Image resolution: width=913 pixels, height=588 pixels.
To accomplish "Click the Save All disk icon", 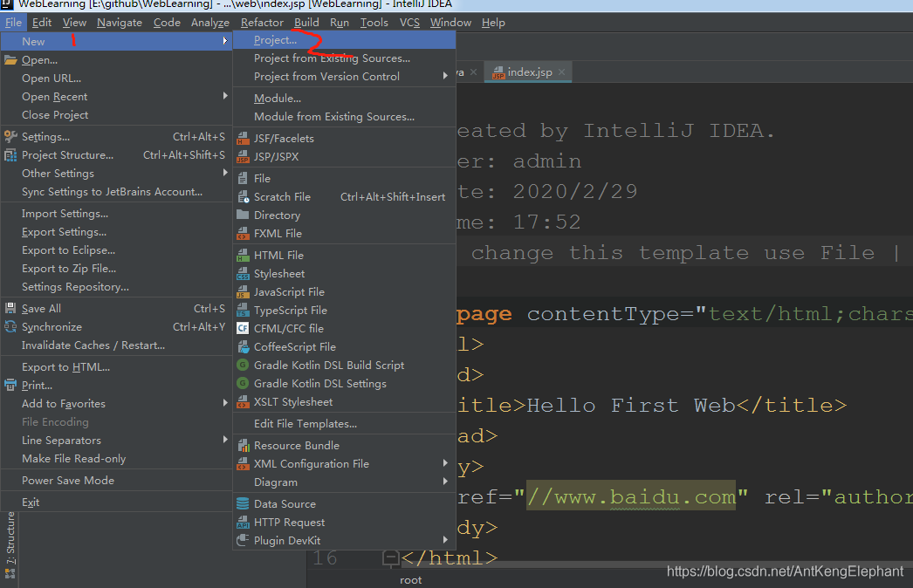I will pyautogui.click(x=10, y=309).
